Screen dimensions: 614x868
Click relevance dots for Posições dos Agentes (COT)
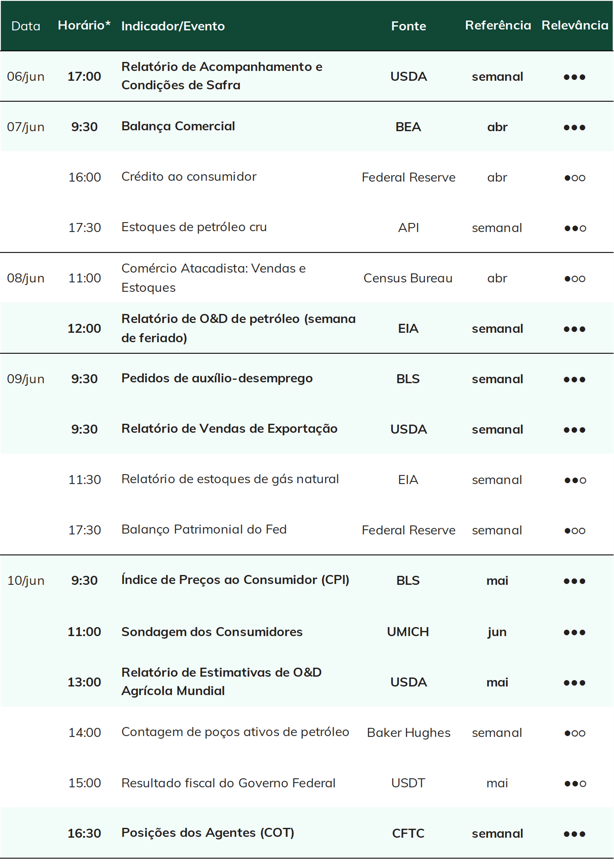(574, 834)
